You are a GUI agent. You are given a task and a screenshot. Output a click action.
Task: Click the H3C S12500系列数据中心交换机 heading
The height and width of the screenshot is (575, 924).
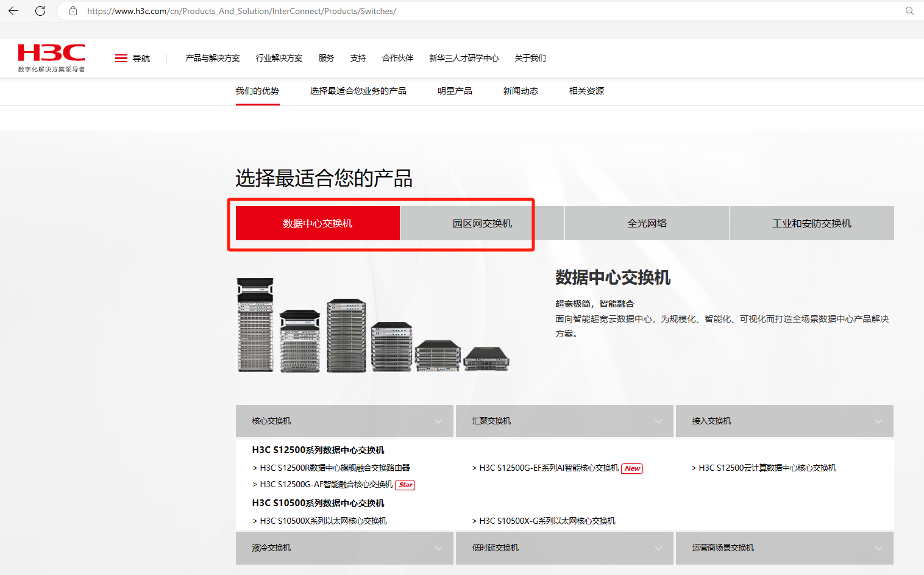pos(318,450)
